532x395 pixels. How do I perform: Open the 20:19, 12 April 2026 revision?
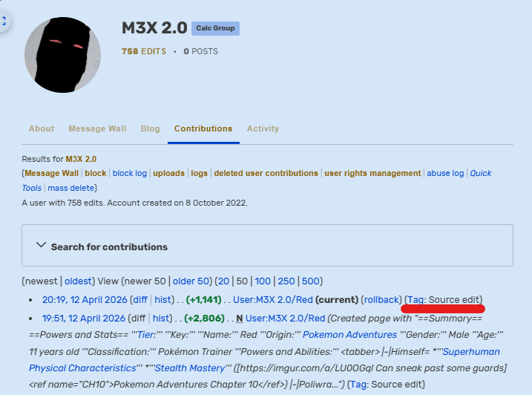point(85,300)
